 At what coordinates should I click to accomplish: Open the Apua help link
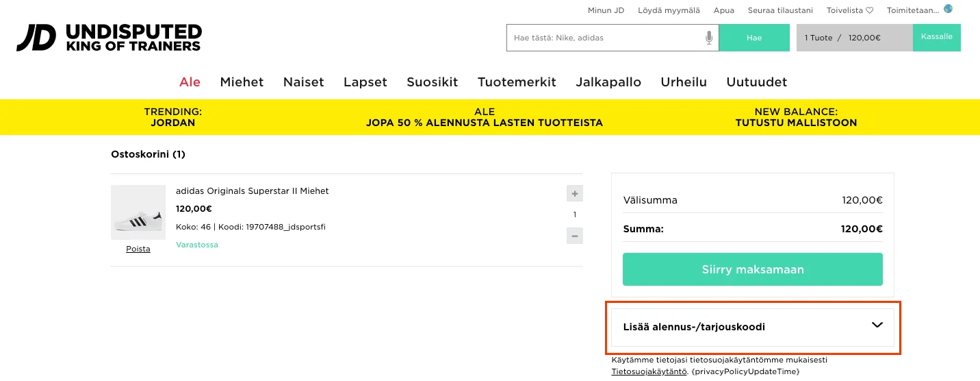(724, 10)
